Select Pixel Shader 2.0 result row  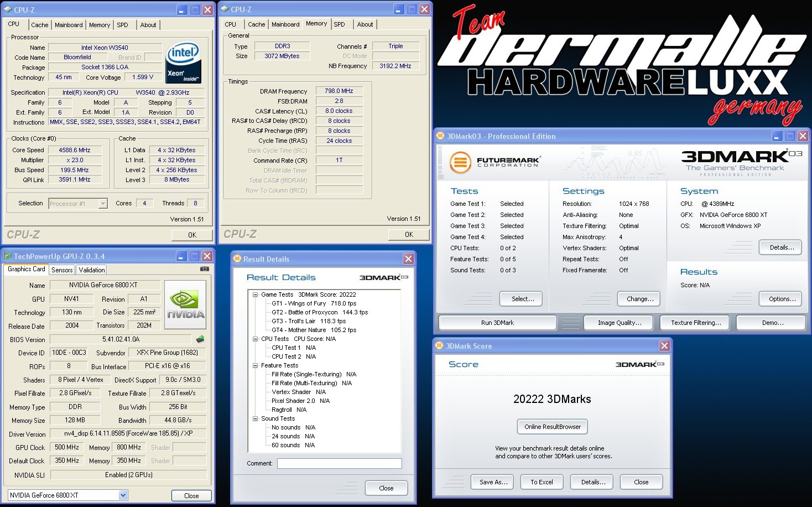300,401
